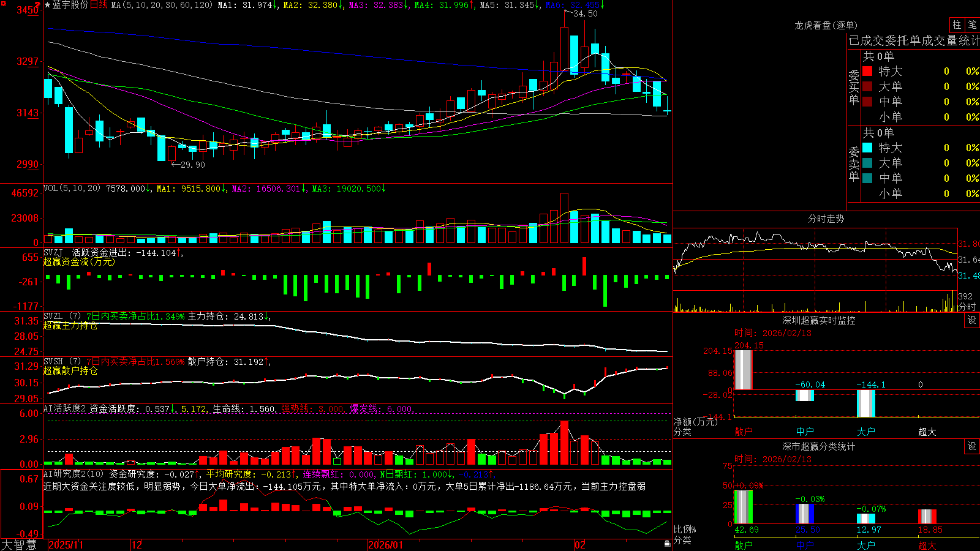Click the 大智慧 logo
Screen dimensions: 980x551
pyautogui.click(x=19, y=544)
